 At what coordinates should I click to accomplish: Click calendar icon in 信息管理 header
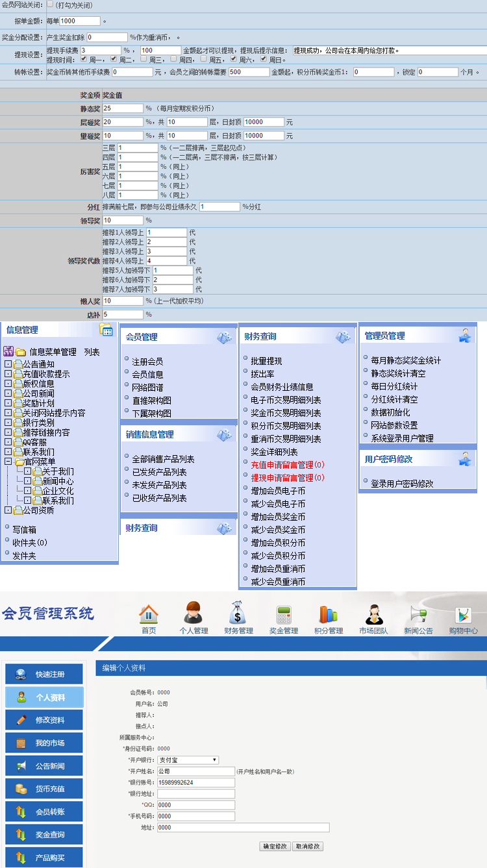coord(106,329)
